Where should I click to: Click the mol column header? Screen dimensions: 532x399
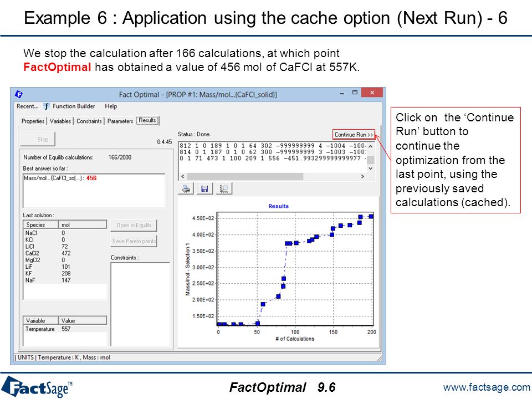[83, 224]
